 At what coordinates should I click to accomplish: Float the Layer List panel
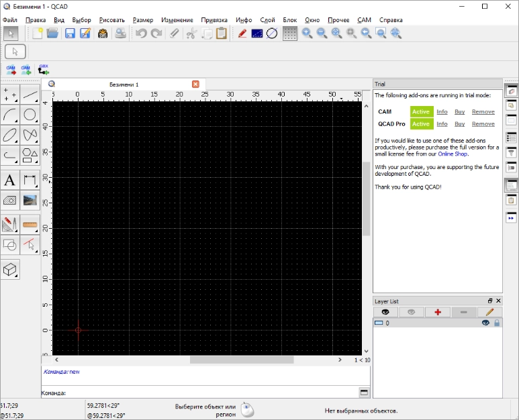[490, 301]
